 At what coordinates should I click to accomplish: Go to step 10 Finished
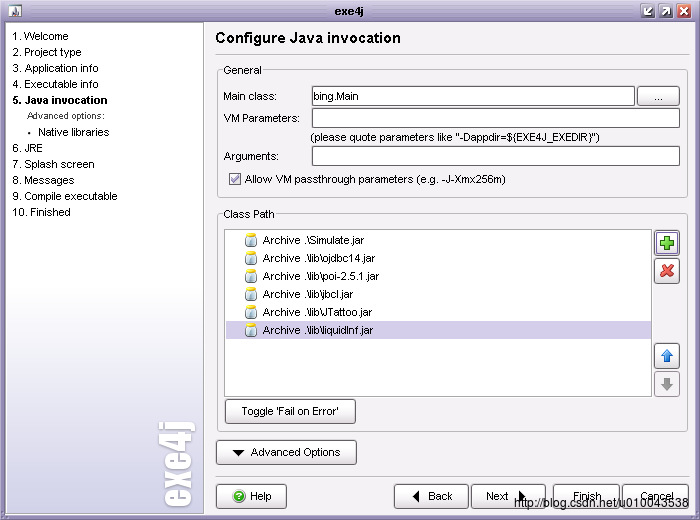[x=42, y=212]
